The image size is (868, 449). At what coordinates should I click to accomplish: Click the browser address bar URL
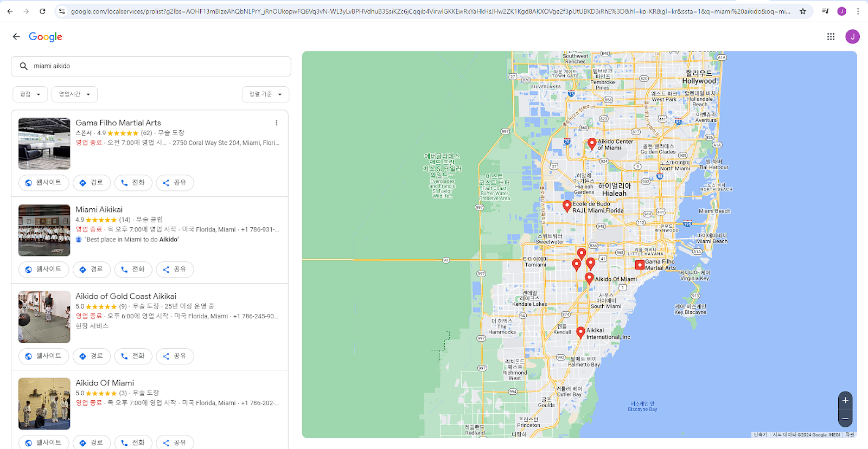click(x=430, y=11)
